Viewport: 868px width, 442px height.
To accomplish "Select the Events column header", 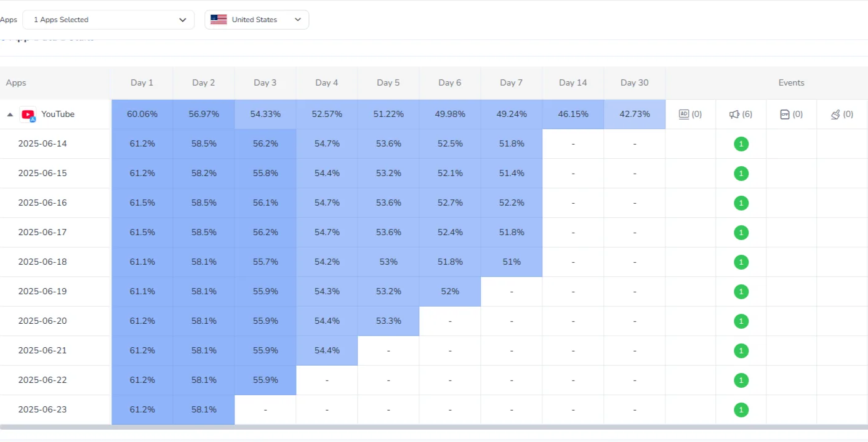I will tap(791, 82).
